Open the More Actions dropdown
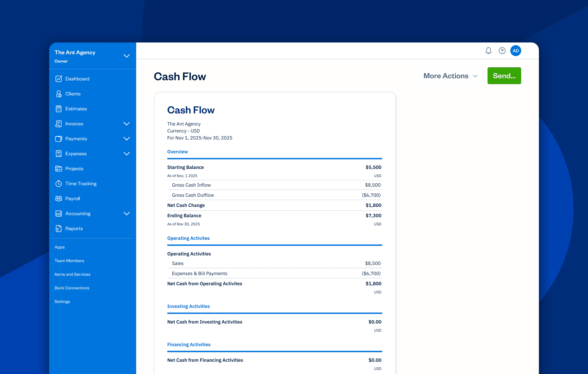The height and width of the screenshot is (374, 588). 450,76
